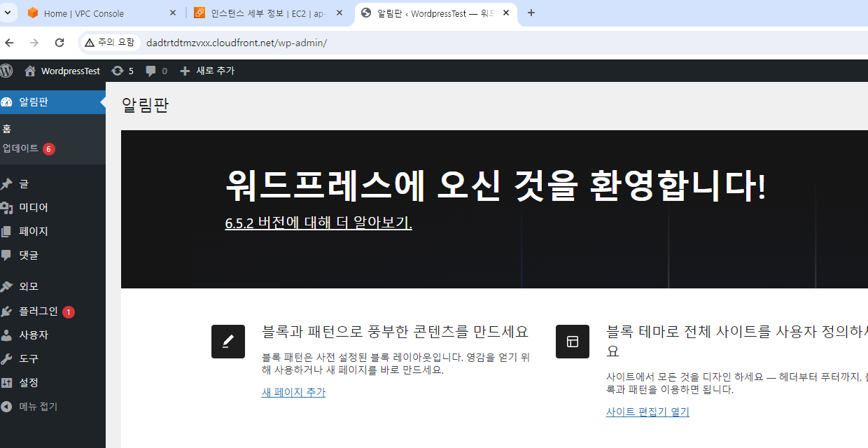This screenshot has width=868, height=448.
Task: Click the 새로 추가 toolbar label
Action: (x=215, y=71)
